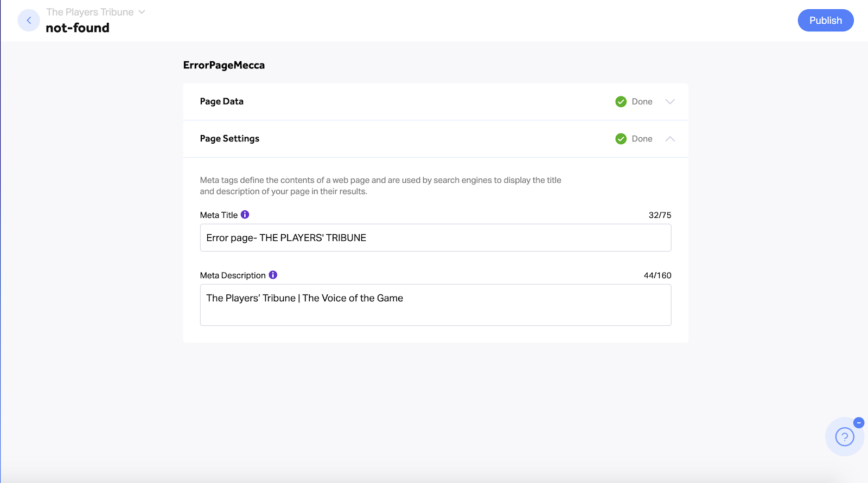Click the Page Settings green checkmark icon
The image size is (868, 483).
[x=621, y=139]
